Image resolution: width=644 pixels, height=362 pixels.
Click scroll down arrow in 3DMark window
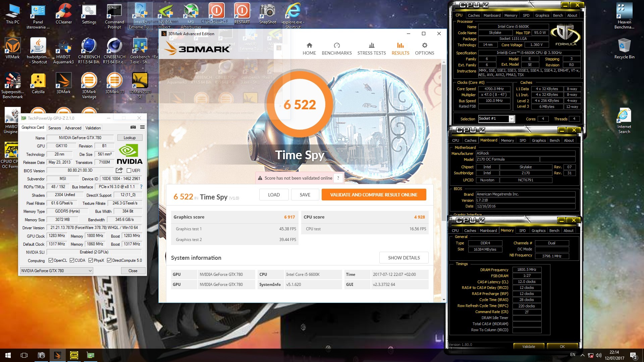(x=444, y=300)
